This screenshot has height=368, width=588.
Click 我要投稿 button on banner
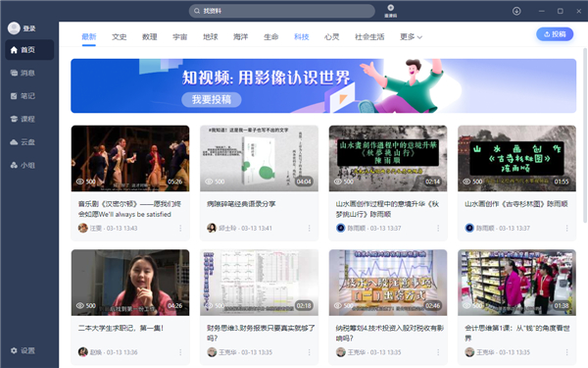[212, 99]
